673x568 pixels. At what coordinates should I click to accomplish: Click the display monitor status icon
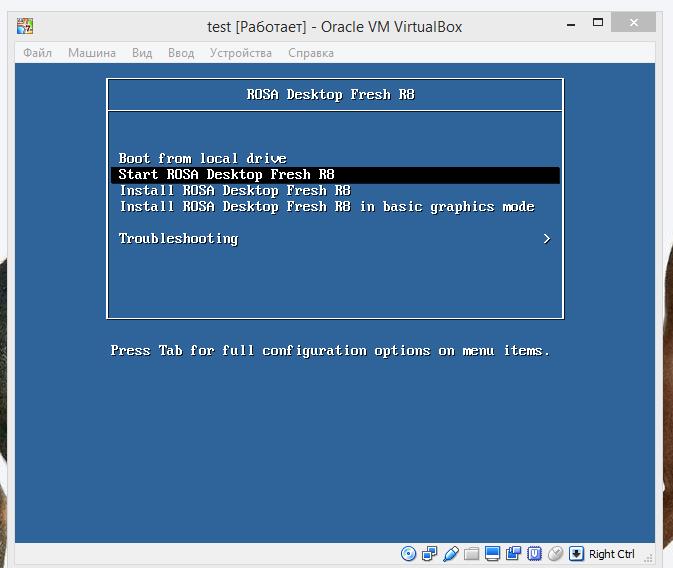(x=492, y=554)
